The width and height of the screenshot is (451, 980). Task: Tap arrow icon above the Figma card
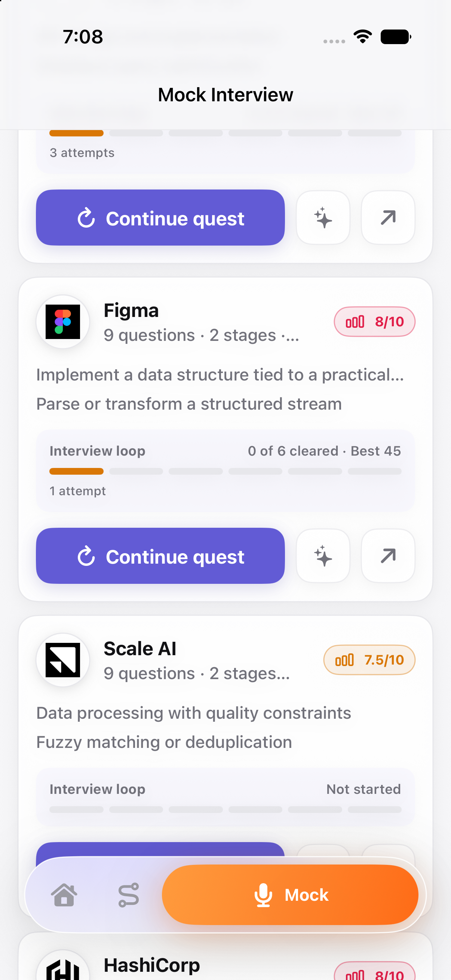click(388, 218)
